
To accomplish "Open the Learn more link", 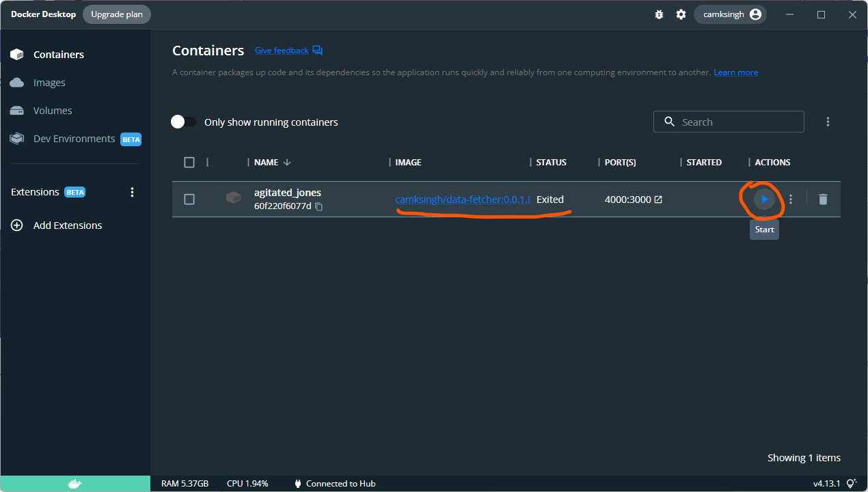I will (735, 72).
